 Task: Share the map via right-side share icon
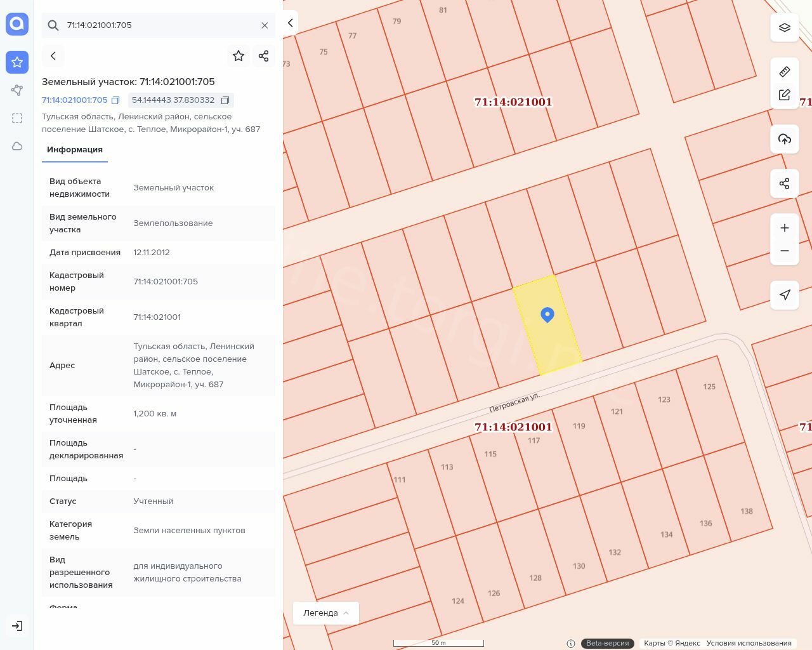point(784,183)
